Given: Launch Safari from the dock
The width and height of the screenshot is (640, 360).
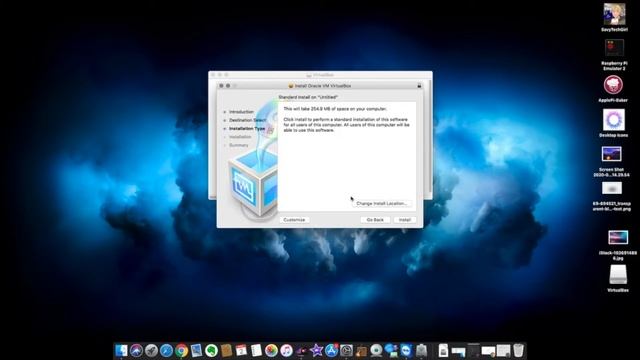Looking at the screenshot, I should coord(167,350).
